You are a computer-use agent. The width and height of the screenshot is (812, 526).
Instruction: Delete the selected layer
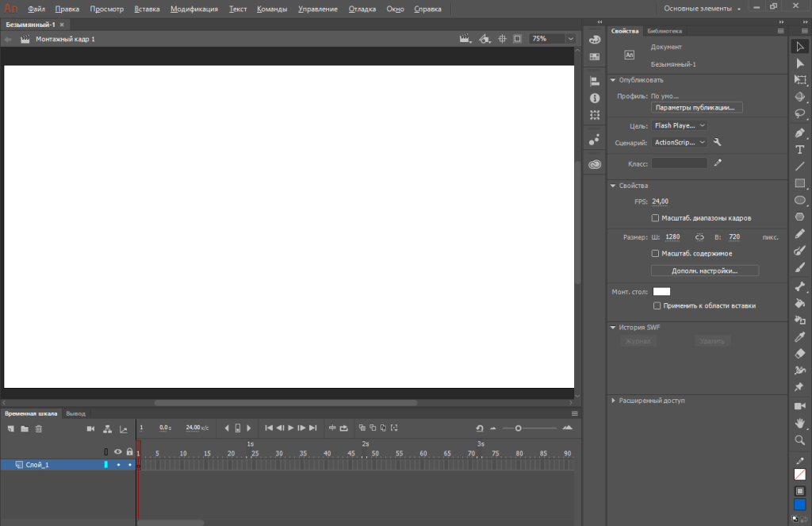[x=39, y=428]
